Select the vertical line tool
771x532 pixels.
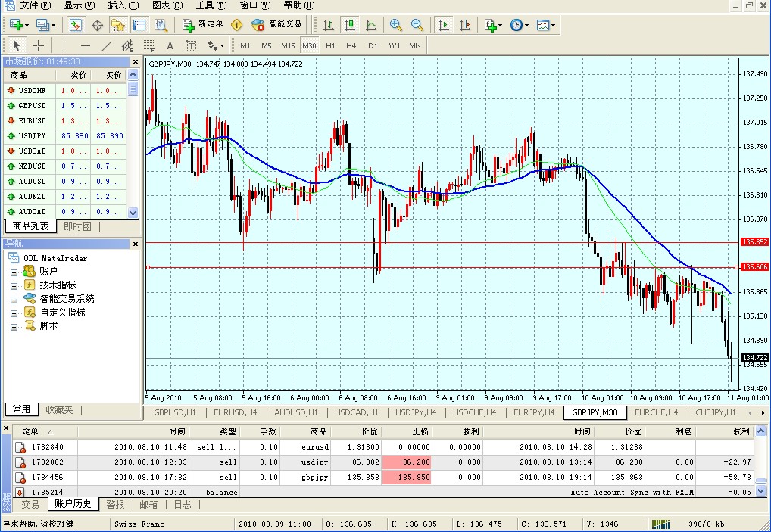point(64,45)
